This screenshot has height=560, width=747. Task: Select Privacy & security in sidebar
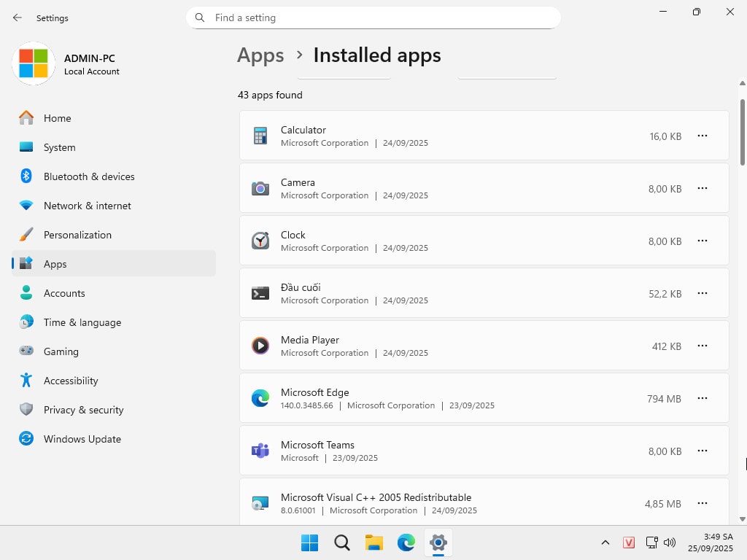point(83,410)
